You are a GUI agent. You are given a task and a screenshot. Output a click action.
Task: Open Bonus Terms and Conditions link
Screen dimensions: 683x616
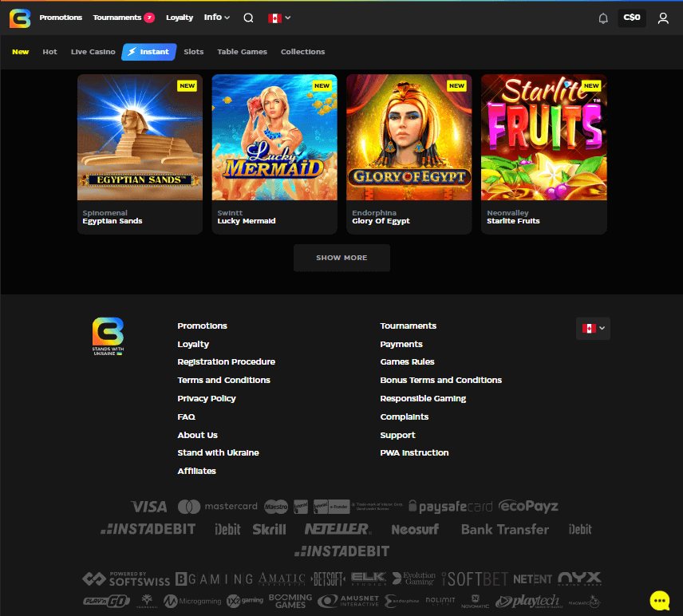(x=440, y=381)
